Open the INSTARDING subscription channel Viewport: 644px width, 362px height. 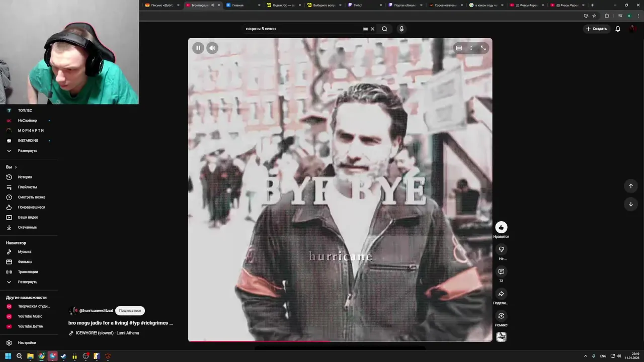[x=29, y=140]
